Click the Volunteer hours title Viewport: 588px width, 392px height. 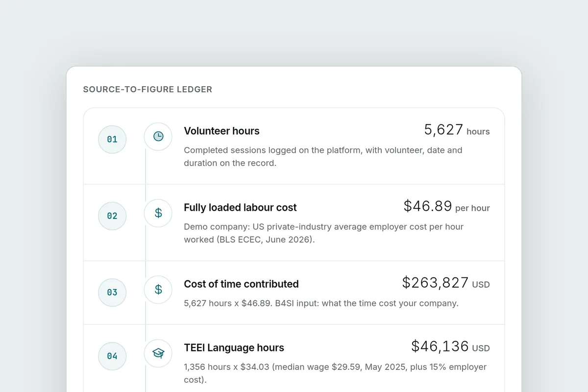221,131
